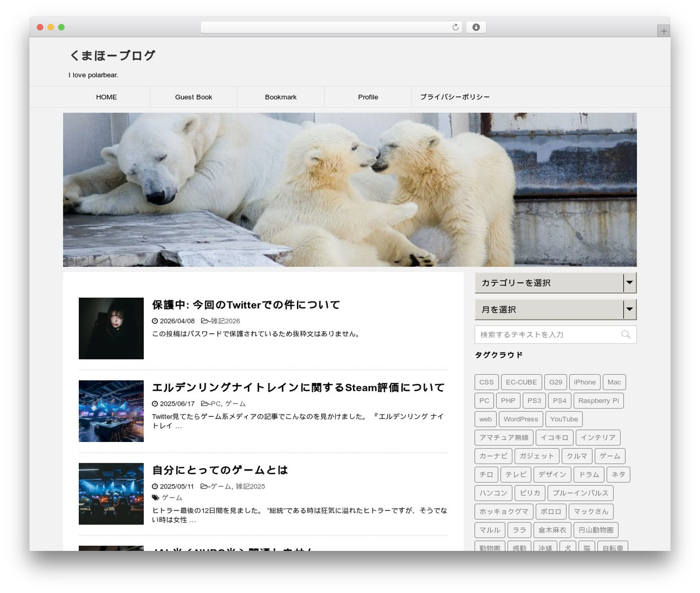Select the ブルーインパルス tag

pos(580,493)
